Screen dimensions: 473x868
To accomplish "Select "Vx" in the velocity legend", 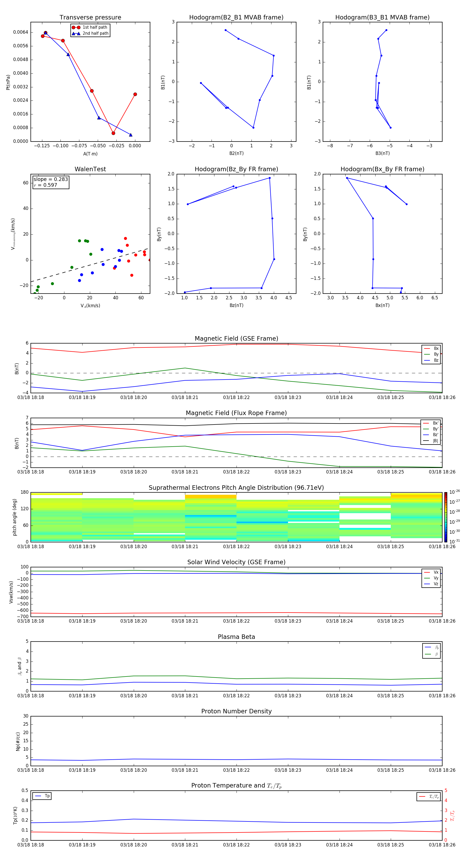I will click(x=431, y=572).
